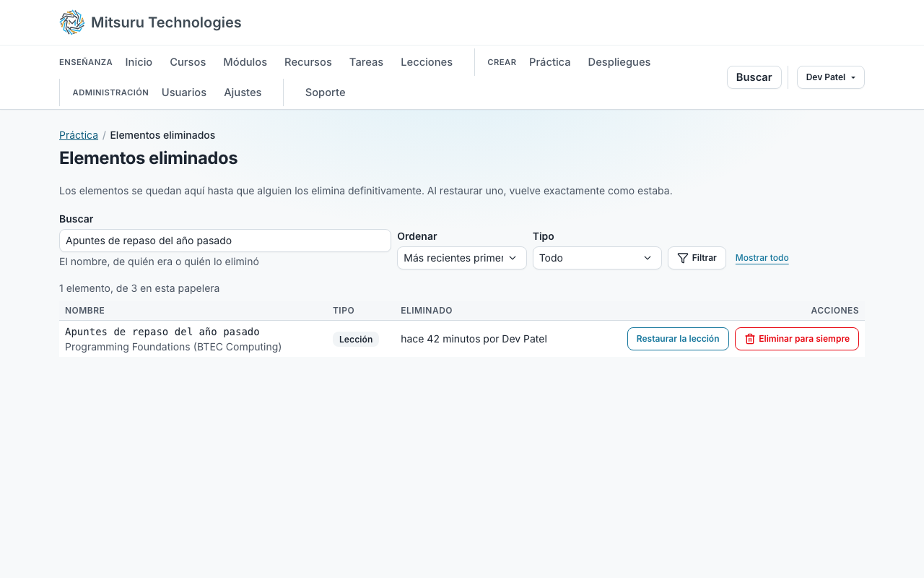Click the Nombre column header
Viewport: 924px width, 578px height.
point(84,311)
